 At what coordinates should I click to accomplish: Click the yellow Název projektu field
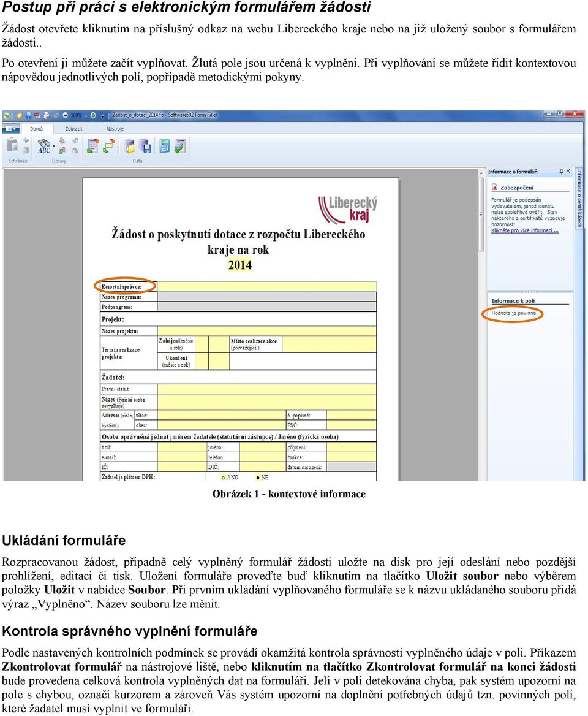[267, 331]
